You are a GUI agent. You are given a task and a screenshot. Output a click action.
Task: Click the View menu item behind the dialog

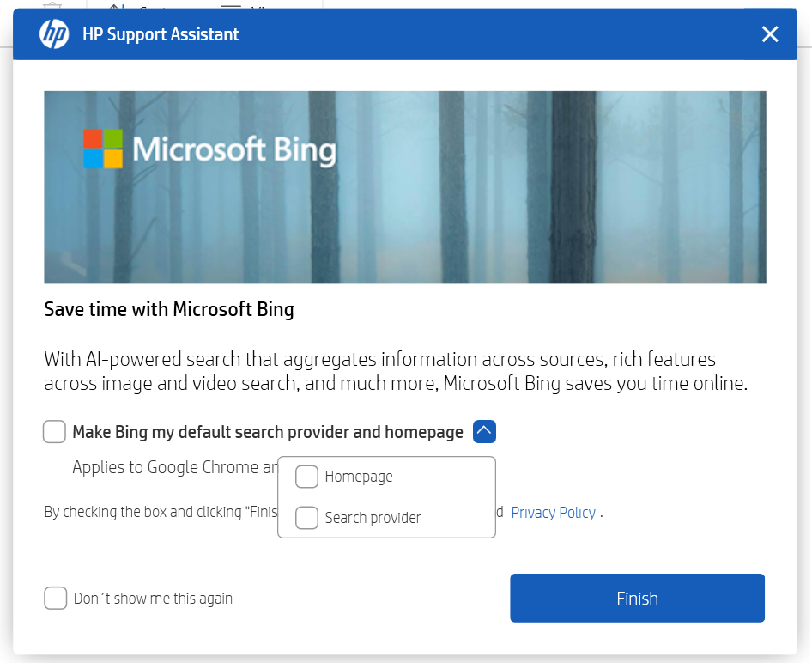pyautogui.click(x=256, y=9)
